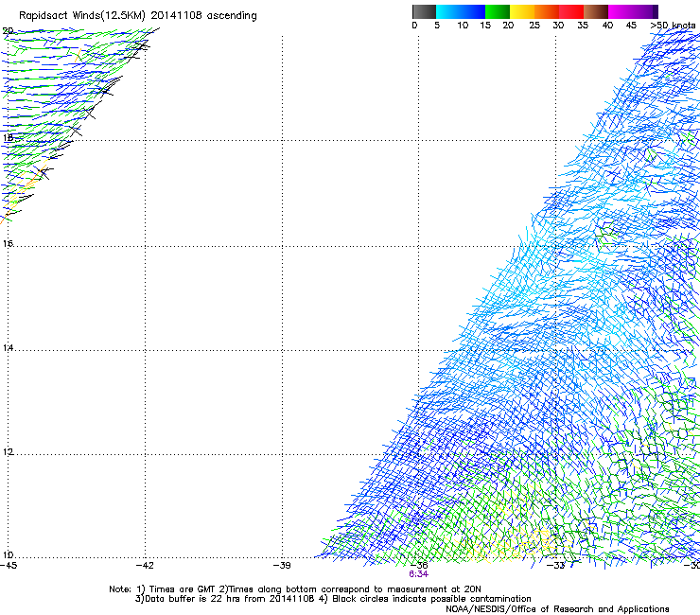This screenshot has width=700, height=615.
Task: Click the -45 longitude axis label
Action: click(8, 565)
